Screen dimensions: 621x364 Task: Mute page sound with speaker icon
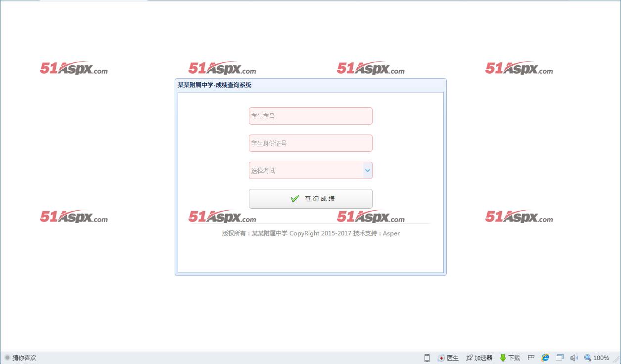[x=574, y=358]
